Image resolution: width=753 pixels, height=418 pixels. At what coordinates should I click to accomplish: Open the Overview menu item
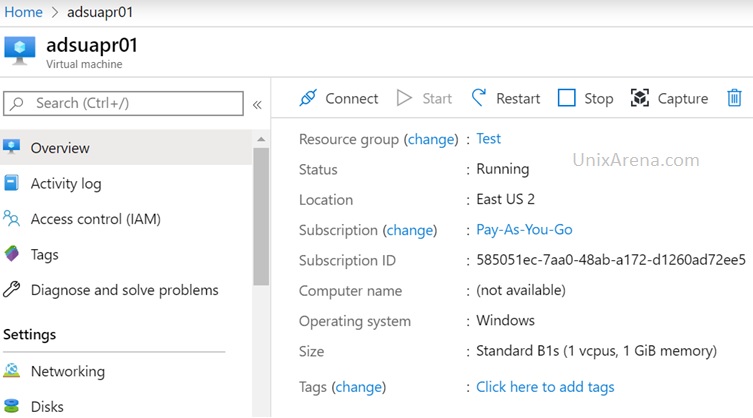[x=126, y=148]
